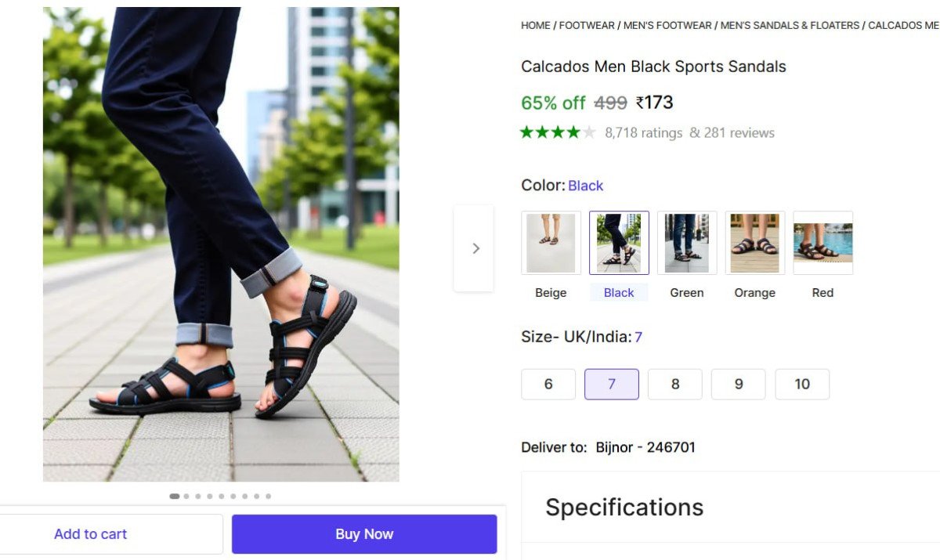Click the next image arrow on the carousel
Viewport: 940px width, 560px height.
pyautogui.click(x=475, y=247)
